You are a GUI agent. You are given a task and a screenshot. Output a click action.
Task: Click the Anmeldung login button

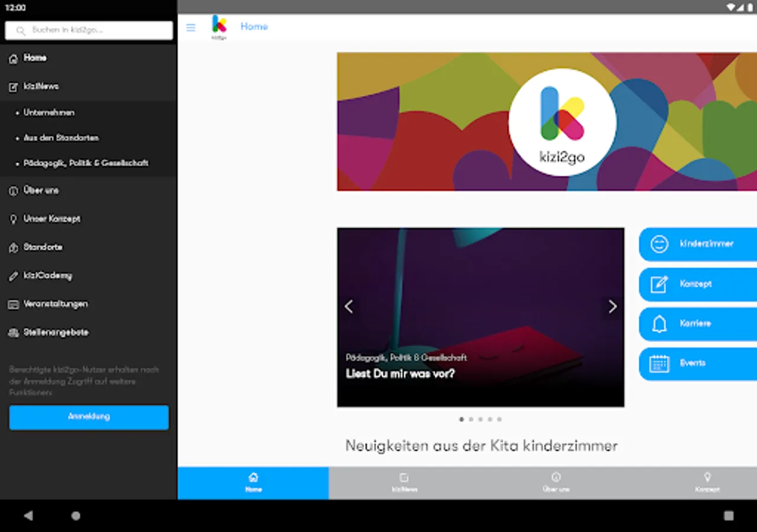(89, 417)
